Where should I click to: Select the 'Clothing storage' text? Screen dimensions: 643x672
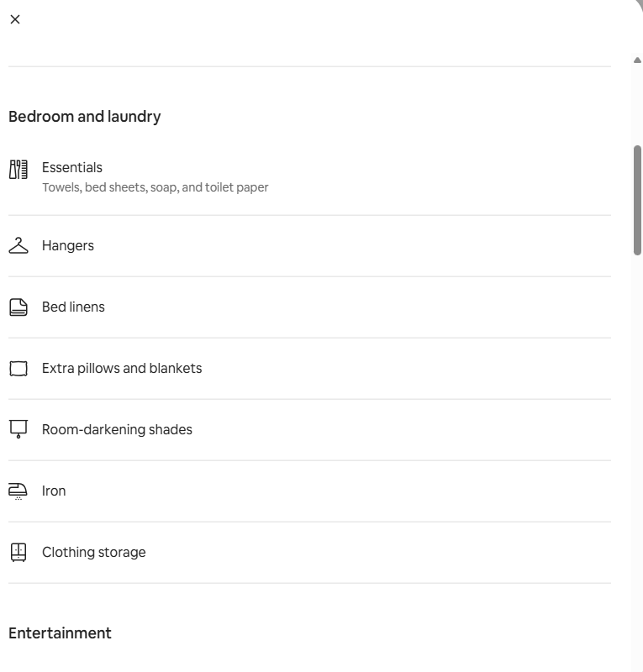(x=94, y=553)
